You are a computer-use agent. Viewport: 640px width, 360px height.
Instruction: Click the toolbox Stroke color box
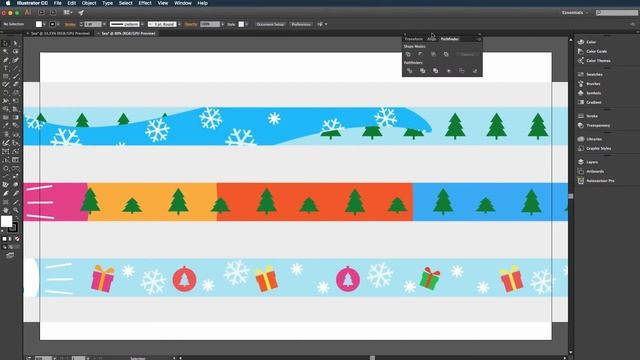(x=13, y=228)
